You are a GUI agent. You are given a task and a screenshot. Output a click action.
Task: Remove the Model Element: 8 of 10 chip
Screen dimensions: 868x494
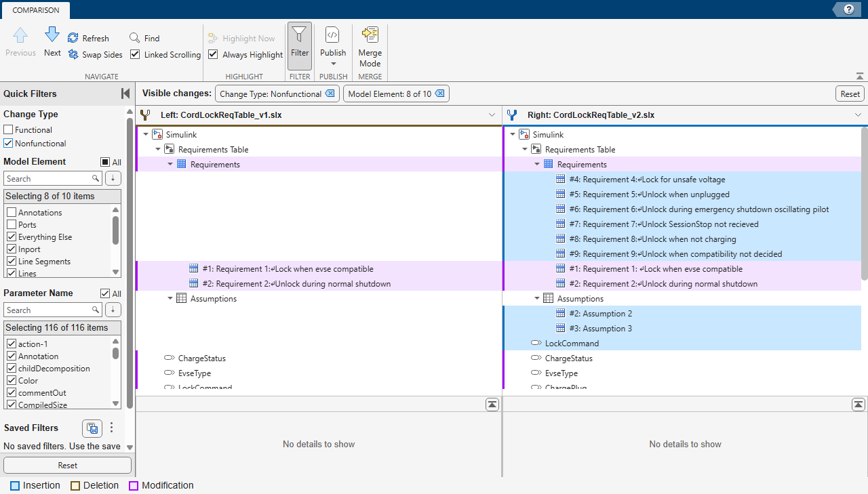click(439, 94)
